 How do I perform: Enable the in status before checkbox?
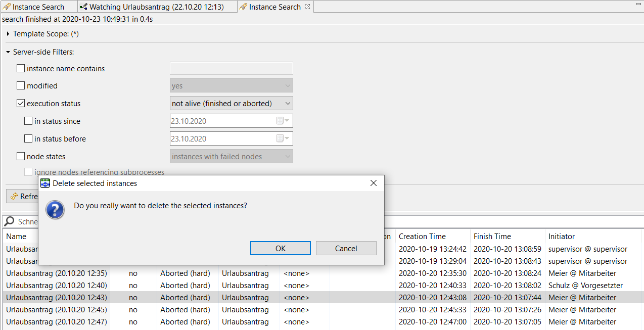coord(28,139)
